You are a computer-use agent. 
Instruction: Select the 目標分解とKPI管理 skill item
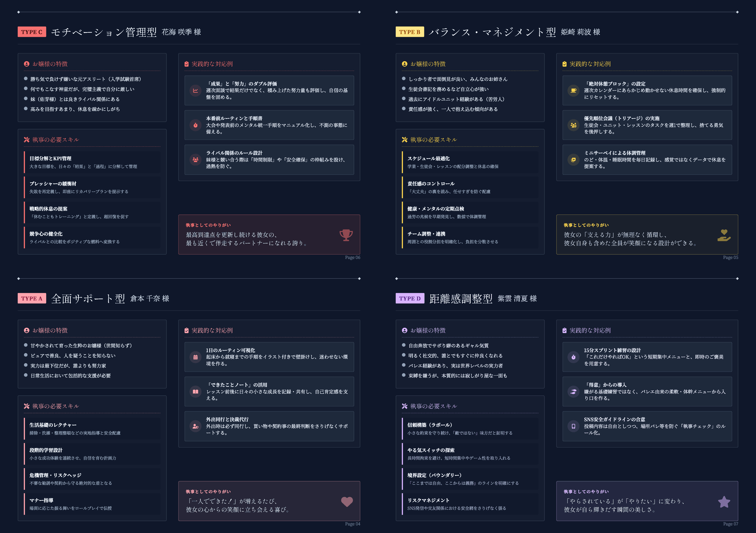click(x=92, y=162)
